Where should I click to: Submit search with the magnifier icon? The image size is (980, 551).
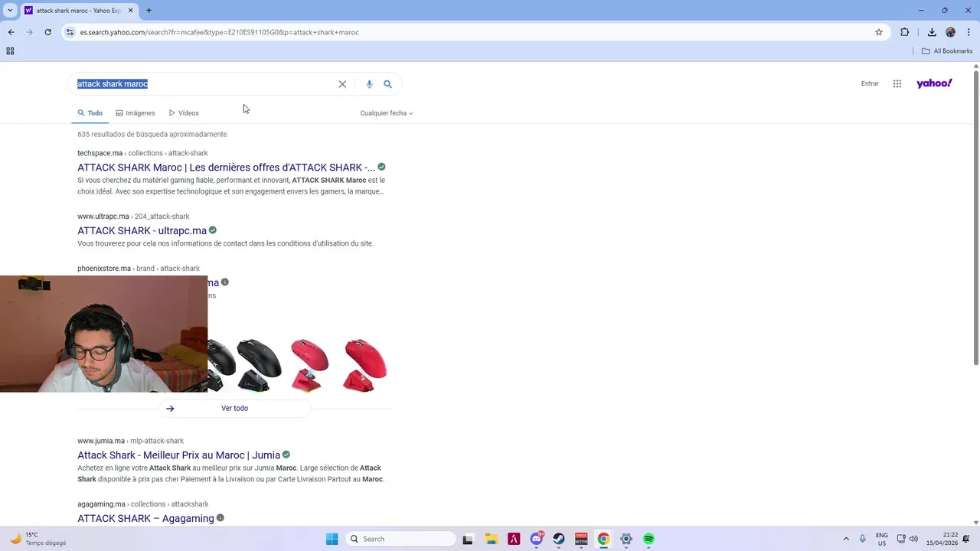387,84
